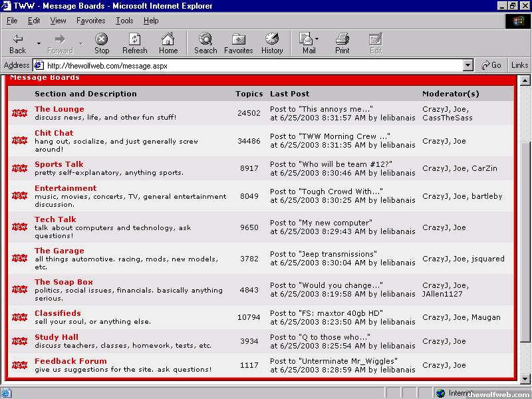
Task: Open the Favorites menu in menu bar
Action: click(x=90, y=21)
